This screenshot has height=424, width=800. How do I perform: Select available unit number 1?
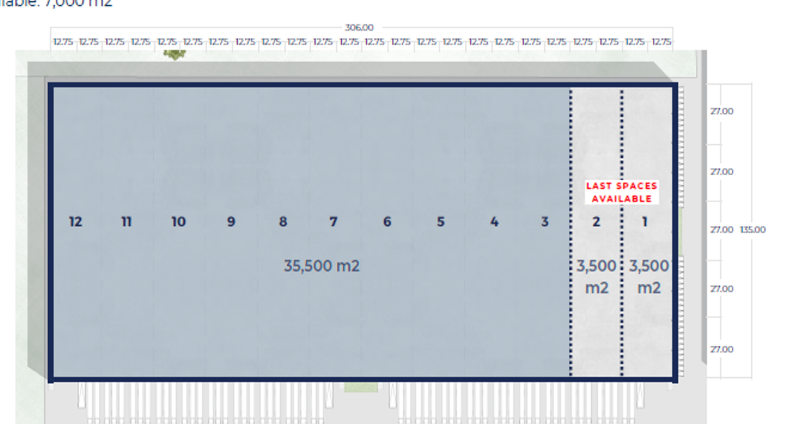[645, 222]
